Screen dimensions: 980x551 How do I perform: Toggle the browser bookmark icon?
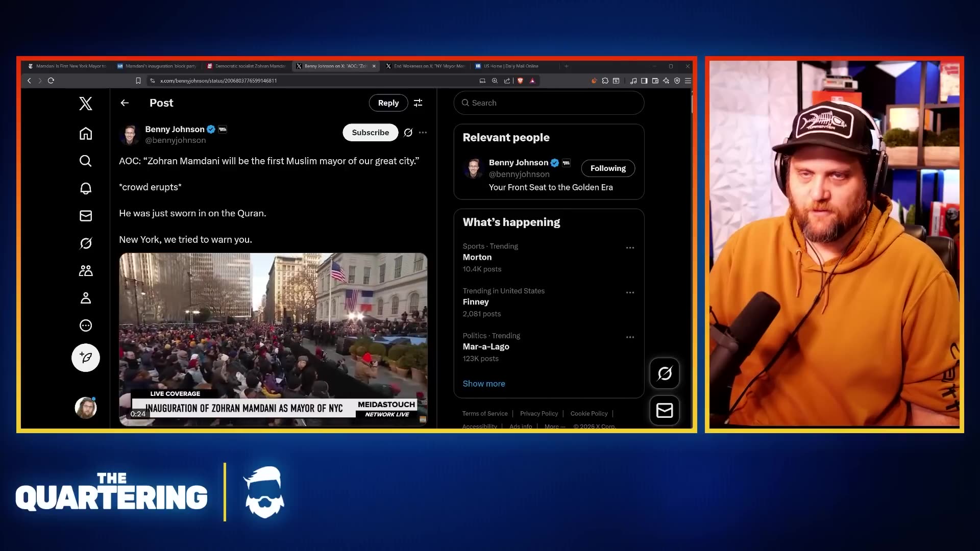point(138,81)
